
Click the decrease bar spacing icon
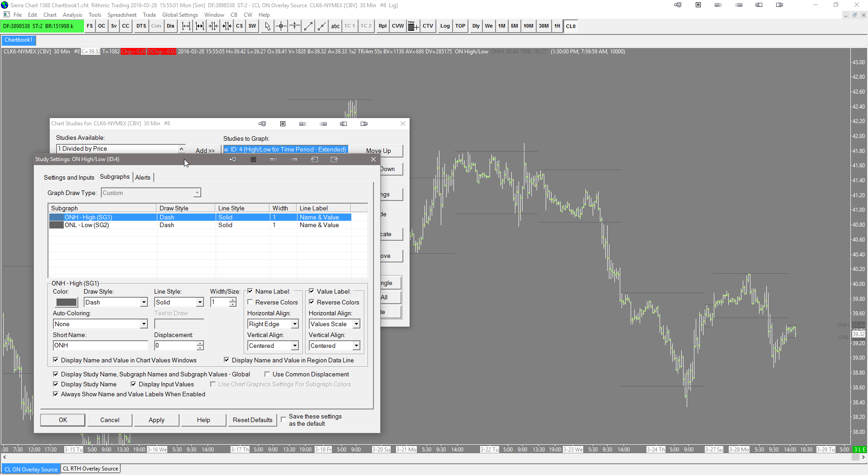tap(213, 26)
